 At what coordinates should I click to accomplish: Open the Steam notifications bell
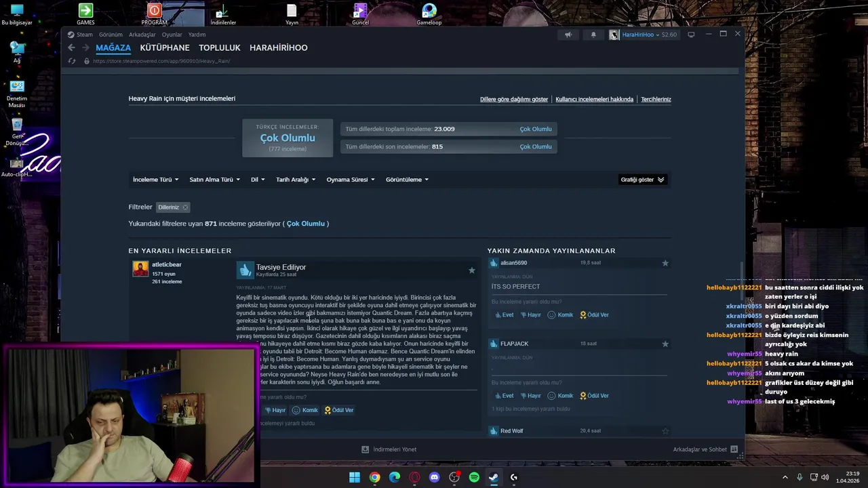pyautogui.click(x=593, y=35)
